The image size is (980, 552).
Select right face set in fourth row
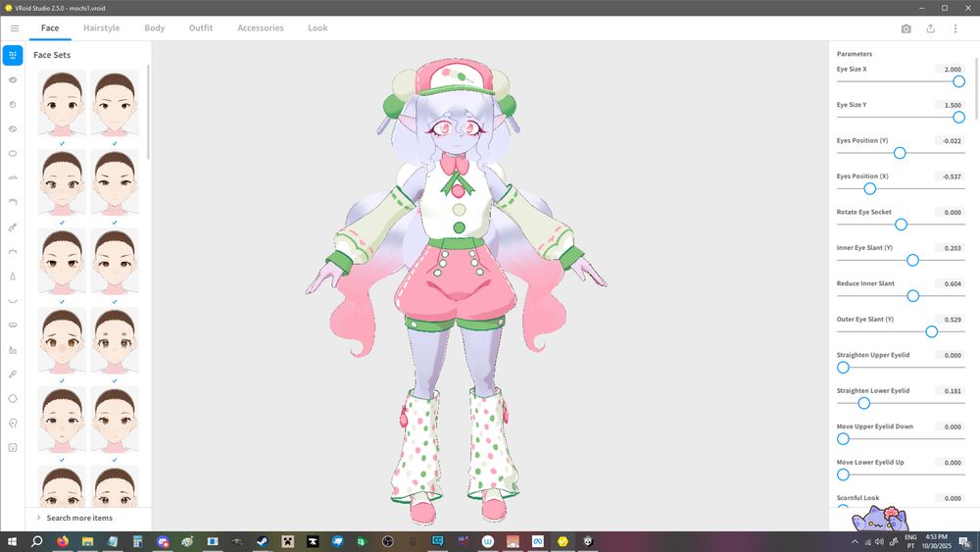coord(115,340)
